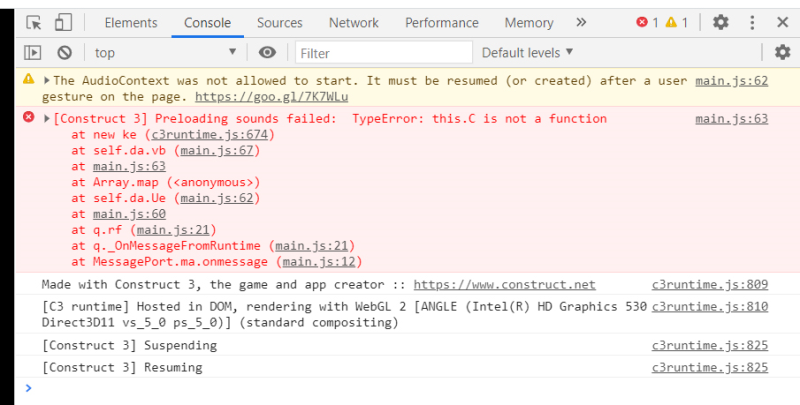
Task: Click main.js:62 in self.da.Ue line
Action: [x=217, y=198]
